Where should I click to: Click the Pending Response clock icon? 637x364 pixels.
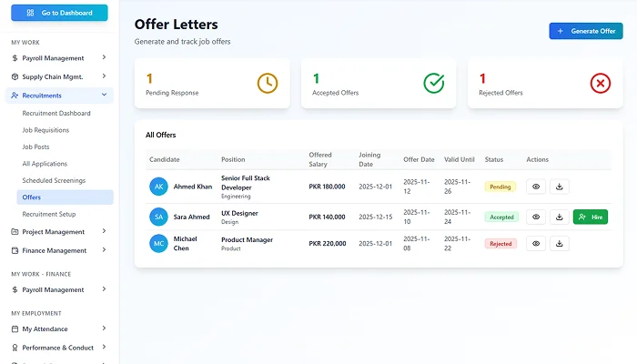[x=267, y=83]
